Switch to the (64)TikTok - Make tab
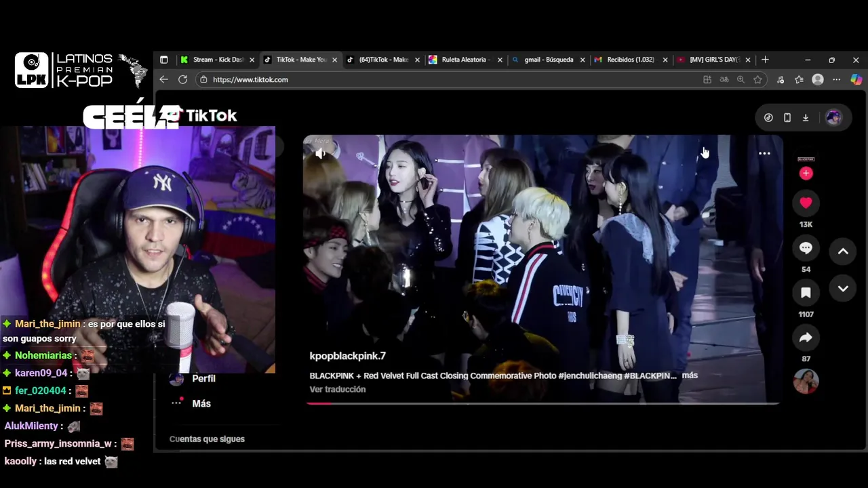Screen dimensions: 868x488 (x=384, y=60)
